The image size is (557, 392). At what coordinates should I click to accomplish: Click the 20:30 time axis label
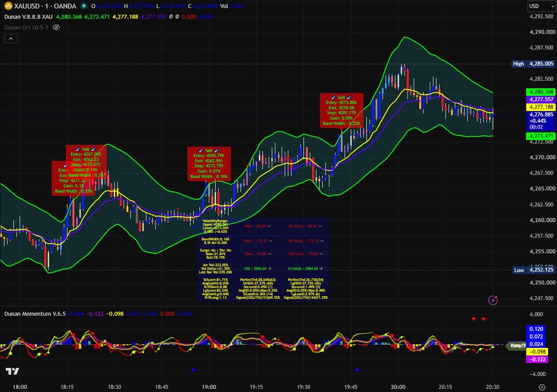click(x=492, y=386)
